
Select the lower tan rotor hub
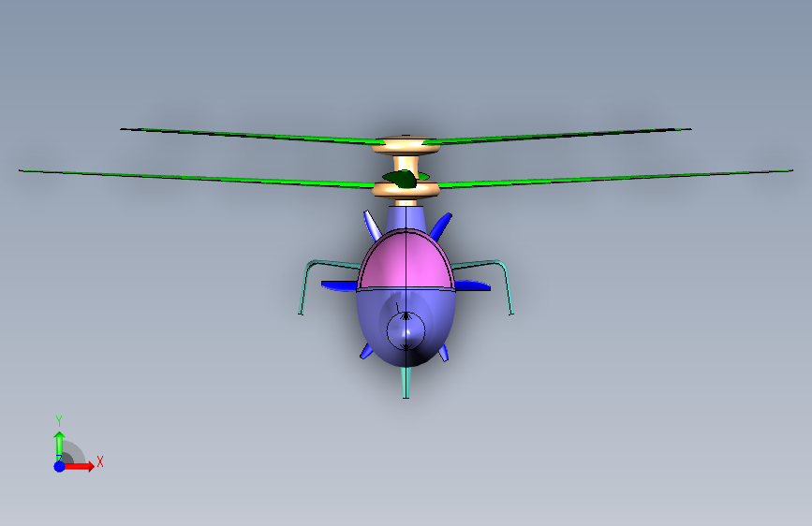pos(406,189)
